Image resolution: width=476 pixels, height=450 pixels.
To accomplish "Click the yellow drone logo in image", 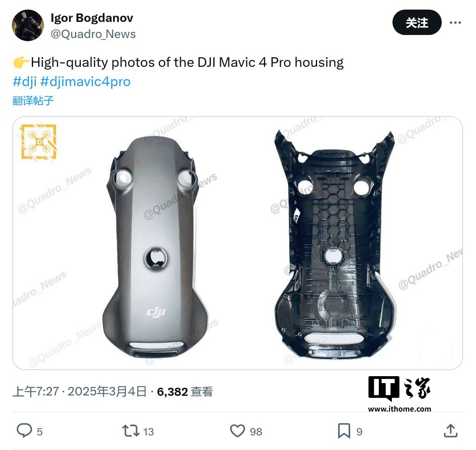I will click(38, 142).
